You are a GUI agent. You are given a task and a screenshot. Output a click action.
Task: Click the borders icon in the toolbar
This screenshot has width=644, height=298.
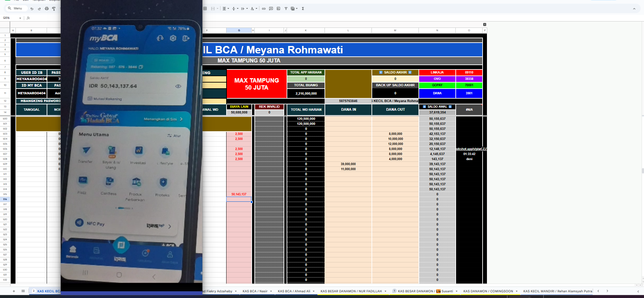(205, 9)
